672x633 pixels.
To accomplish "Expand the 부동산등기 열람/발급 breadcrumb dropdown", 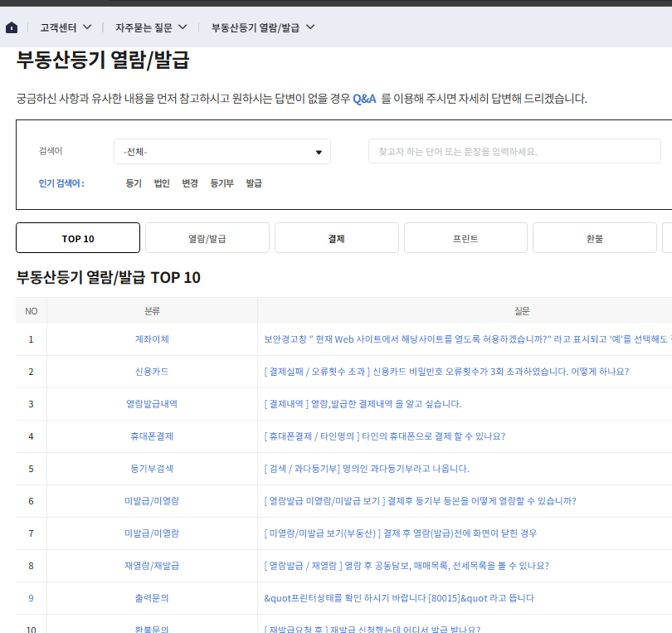I will pos(261,27).
